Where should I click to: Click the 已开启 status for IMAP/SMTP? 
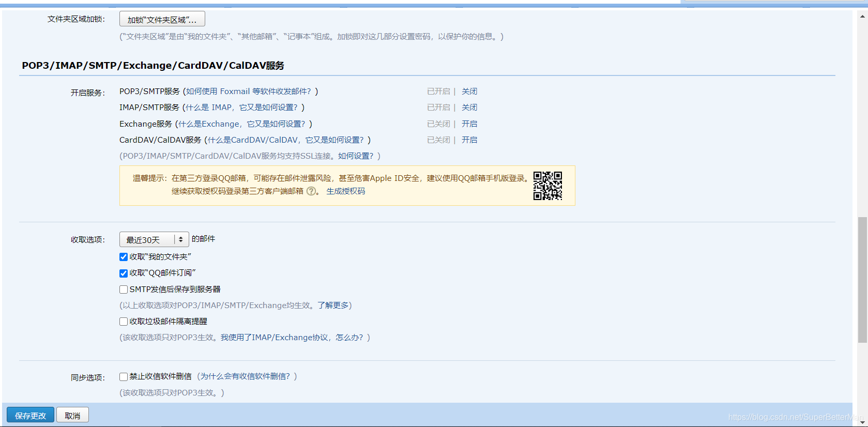pos(438,108)
